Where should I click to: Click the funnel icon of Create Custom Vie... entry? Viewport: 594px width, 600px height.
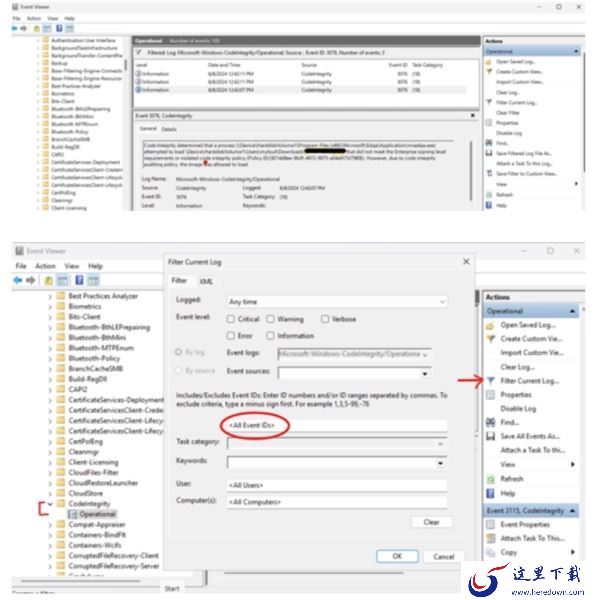[490, 339]
